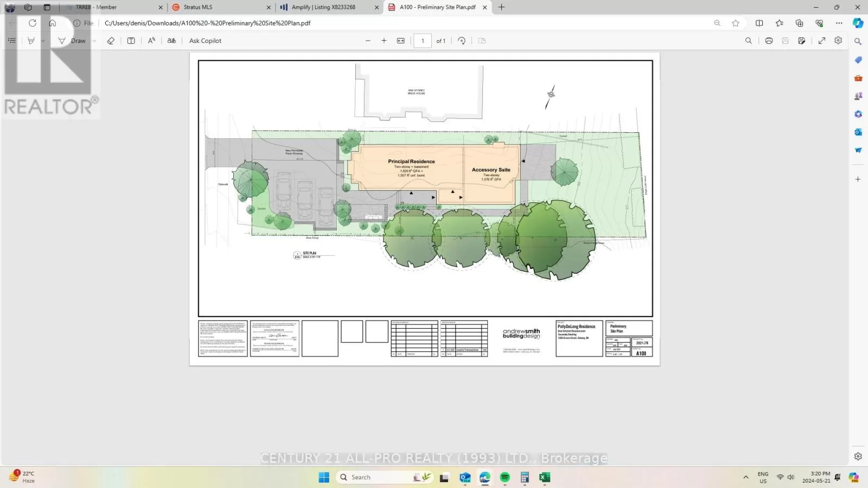The width and height of the screenshot is (868, 488).
Task: Click the PDF zoom in plus button
Action: click(384, 41)
